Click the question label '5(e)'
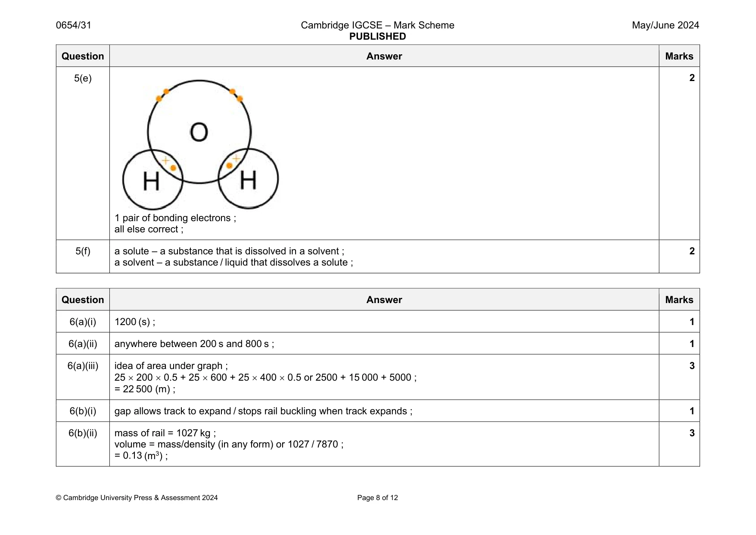This screenshot has height=535, width=756. [x=83, y=78]
